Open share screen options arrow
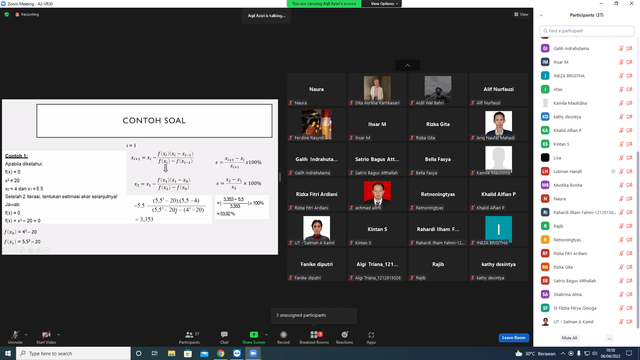Screen dimensions: 640x360 (267, 335)
